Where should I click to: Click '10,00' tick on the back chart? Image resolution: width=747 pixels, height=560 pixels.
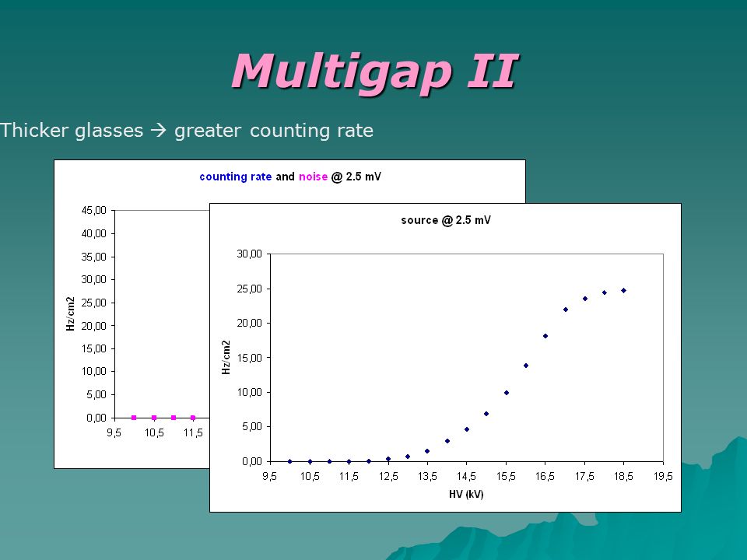pos(94,372)
